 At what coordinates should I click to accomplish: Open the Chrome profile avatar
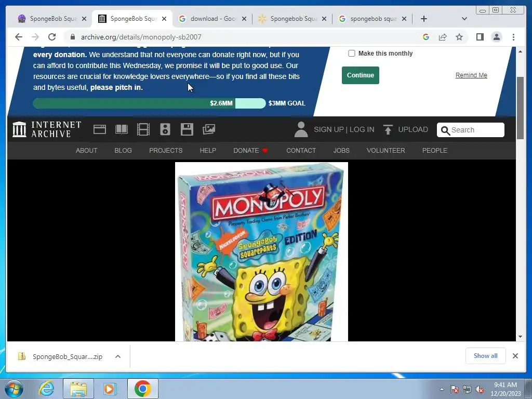coord(496,37)
